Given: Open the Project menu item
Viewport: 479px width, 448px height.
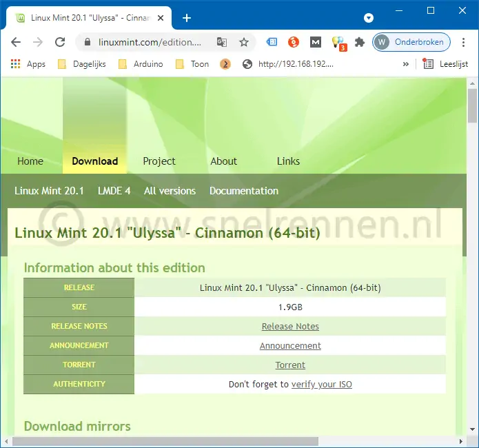Looking at the screenshot, I should pyautogui.click(x=159, y=161).
